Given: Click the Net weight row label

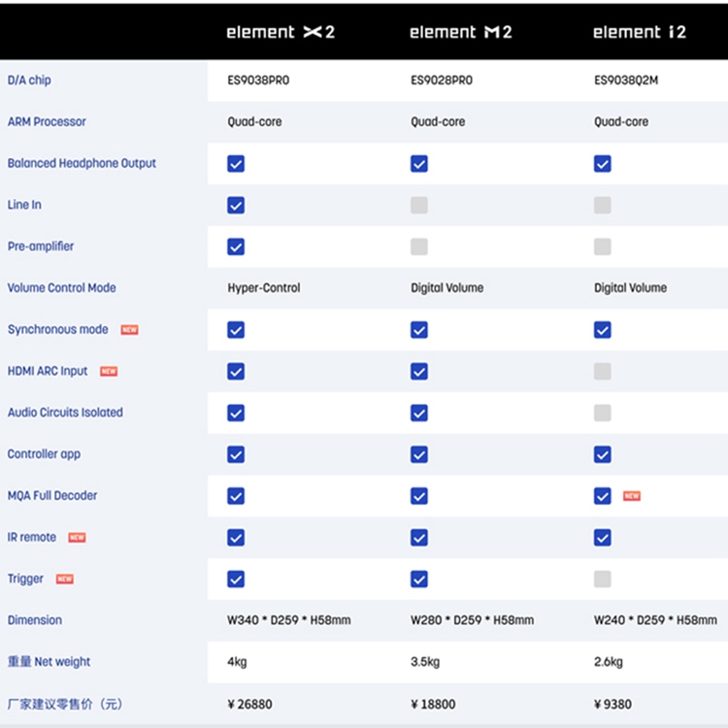Looking at the screenshot, I should pos(50,662).
